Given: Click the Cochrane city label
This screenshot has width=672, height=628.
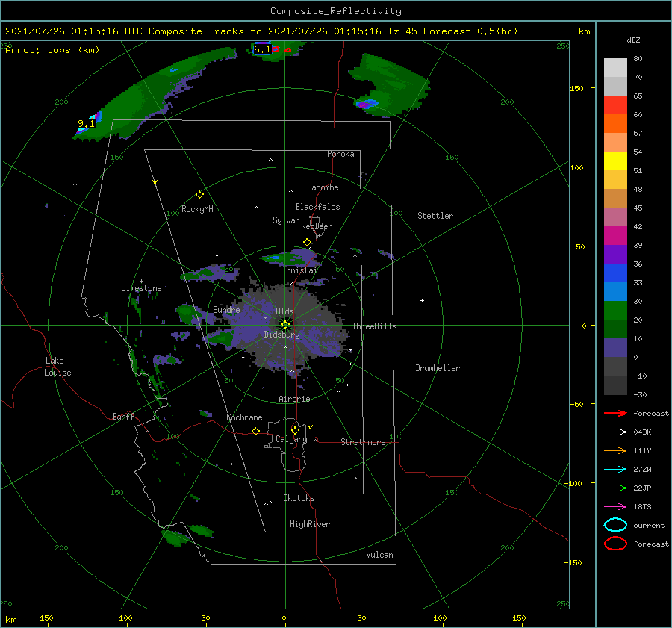Looking at the screenshot, I should click(244, 417).
